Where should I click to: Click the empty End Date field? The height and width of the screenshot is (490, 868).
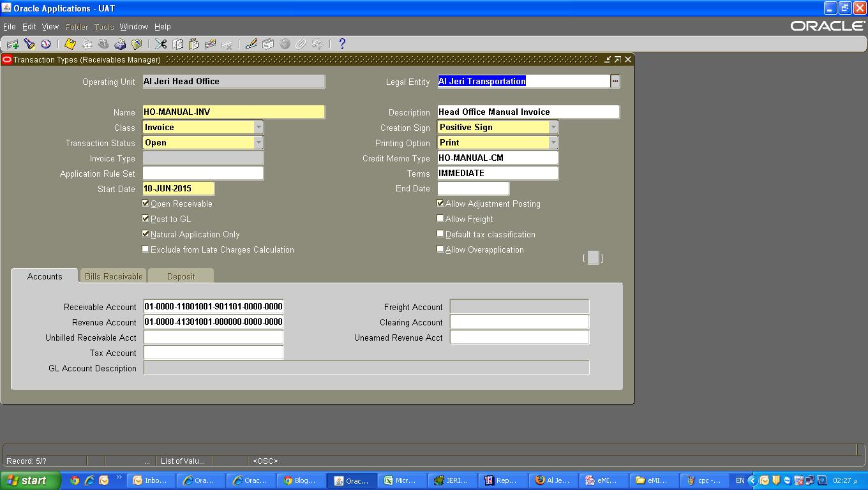tap(473, 188)
